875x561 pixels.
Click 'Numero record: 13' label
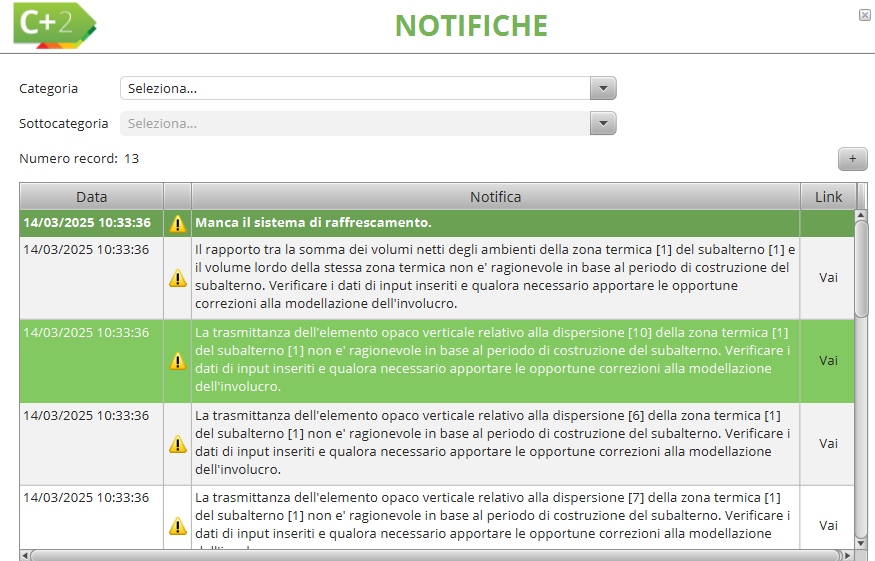(x=79, y=159)
